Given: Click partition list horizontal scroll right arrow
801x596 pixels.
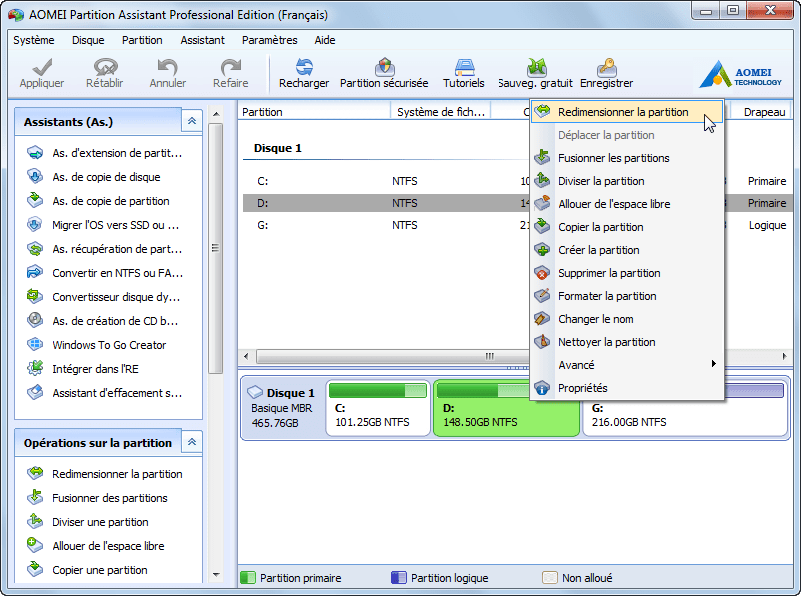Looking at the screenshot, I should [785, 356].
